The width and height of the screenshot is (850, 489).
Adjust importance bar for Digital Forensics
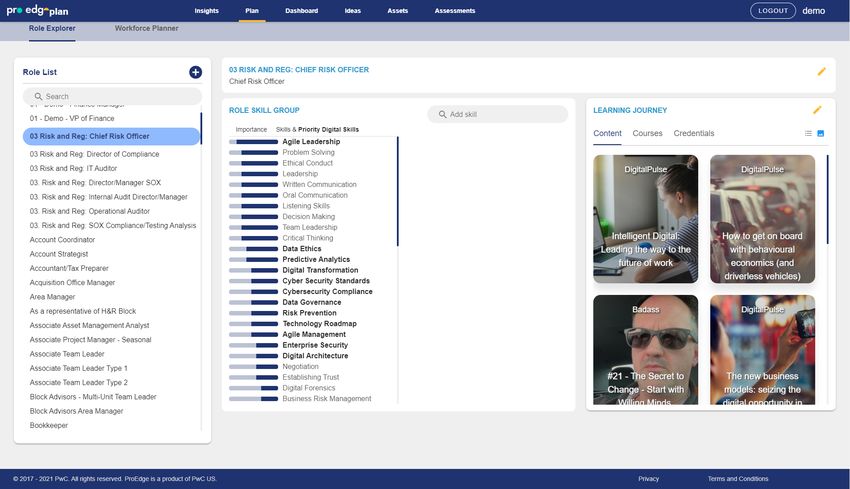click(x=253, y=388)
